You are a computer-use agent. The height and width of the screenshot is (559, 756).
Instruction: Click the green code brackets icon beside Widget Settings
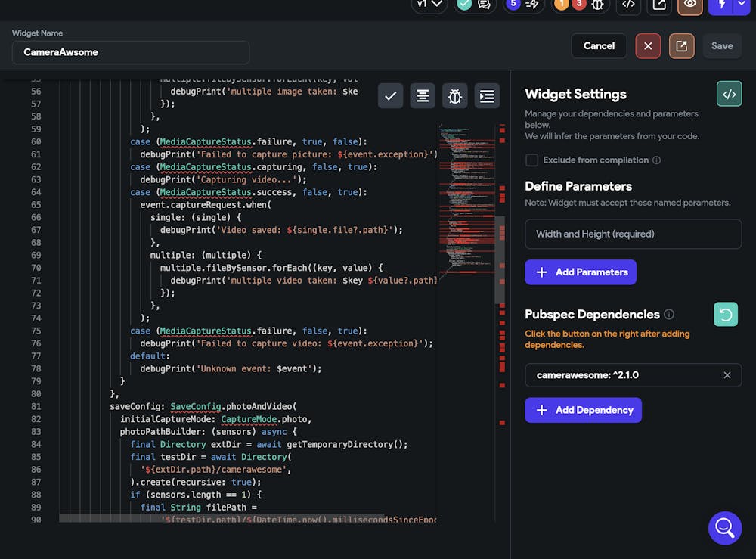(x=729, y=95)
